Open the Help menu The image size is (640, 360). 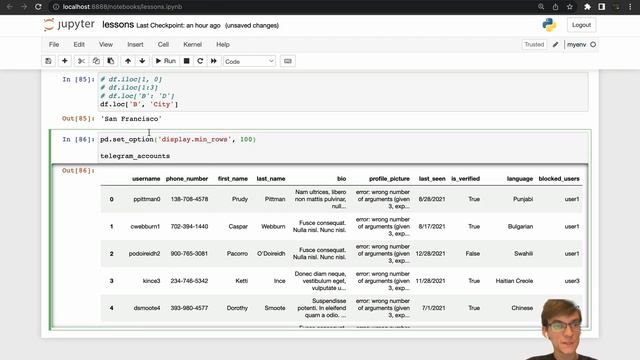pyautogui.click(x=223, y=44)
